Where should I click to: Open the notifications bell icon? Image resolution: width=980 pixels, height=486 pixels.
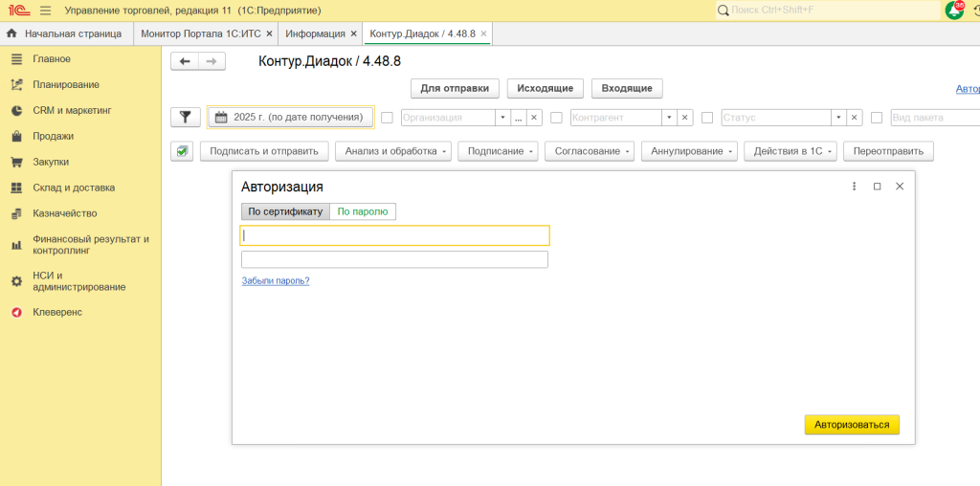(954, 11)
